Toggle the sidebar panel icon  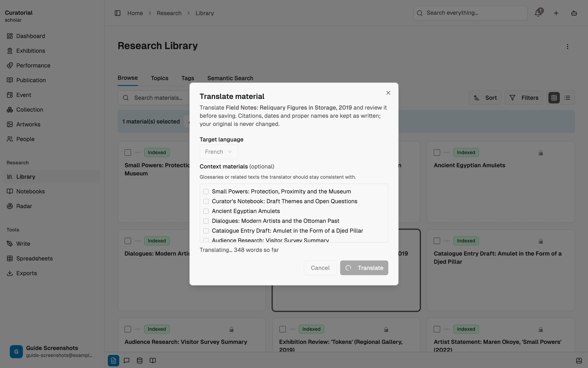[118, 13]
